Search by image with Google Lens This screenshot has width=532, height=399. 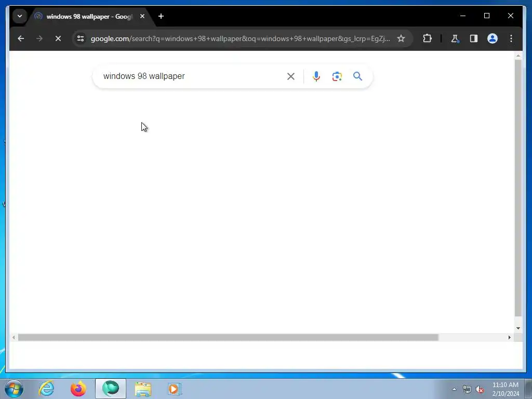coord(337,76)
